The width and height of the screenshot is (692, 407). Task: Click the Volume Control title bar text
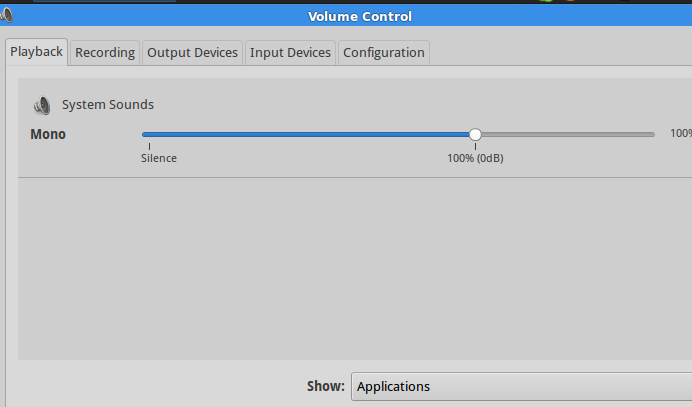pyautogui.click(x=360, y=16)
